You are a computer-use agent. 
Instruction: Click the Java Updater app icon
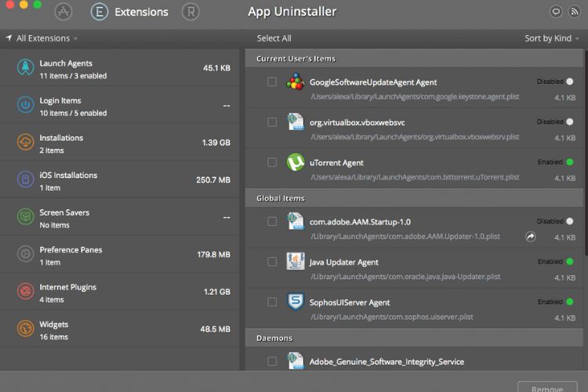(x=296, y=261)
